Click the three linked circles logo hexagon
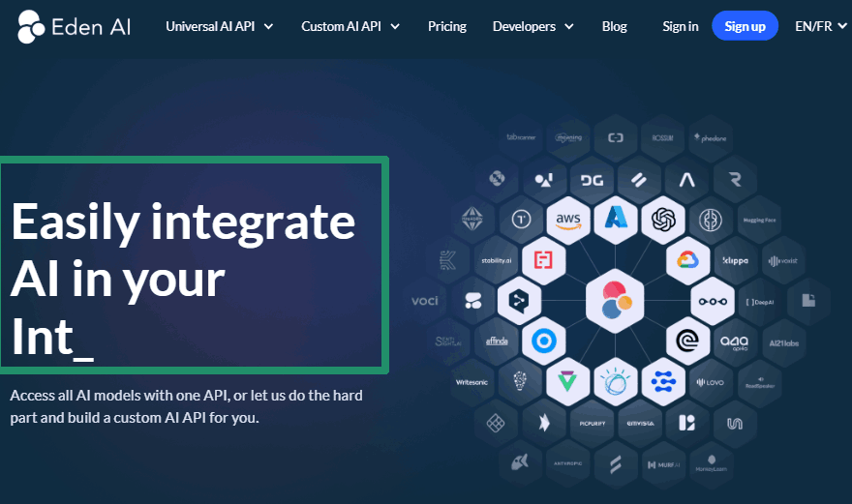 click(713, 301)
